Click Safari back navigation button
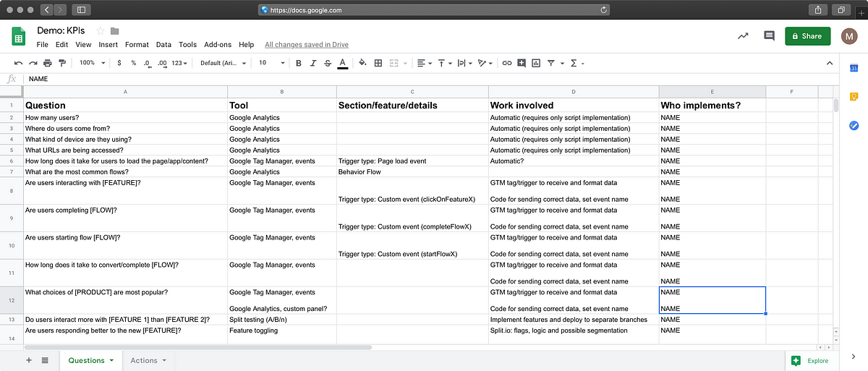Image resolution: width=868 pixels, height=371 pixels. (47, 10)
